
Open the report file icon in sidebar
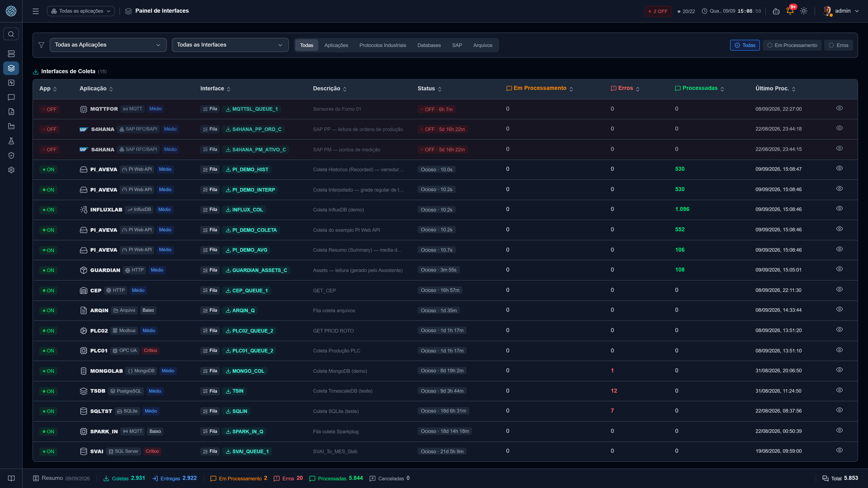[x=11, y=112]
